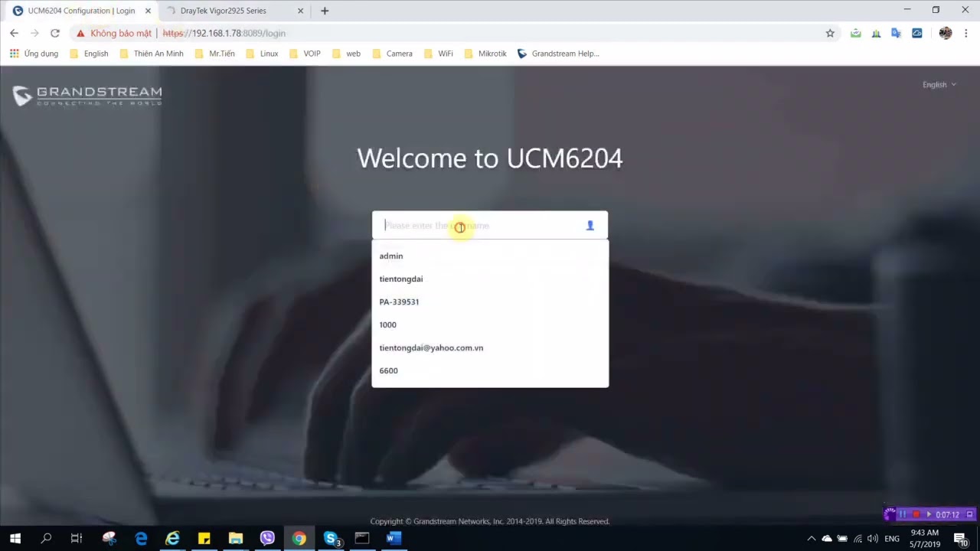Image resolution: width=980 pixels, height=551 pixels.
Task: Open the WiFi bookmark folder
Action: click(438, 54)
